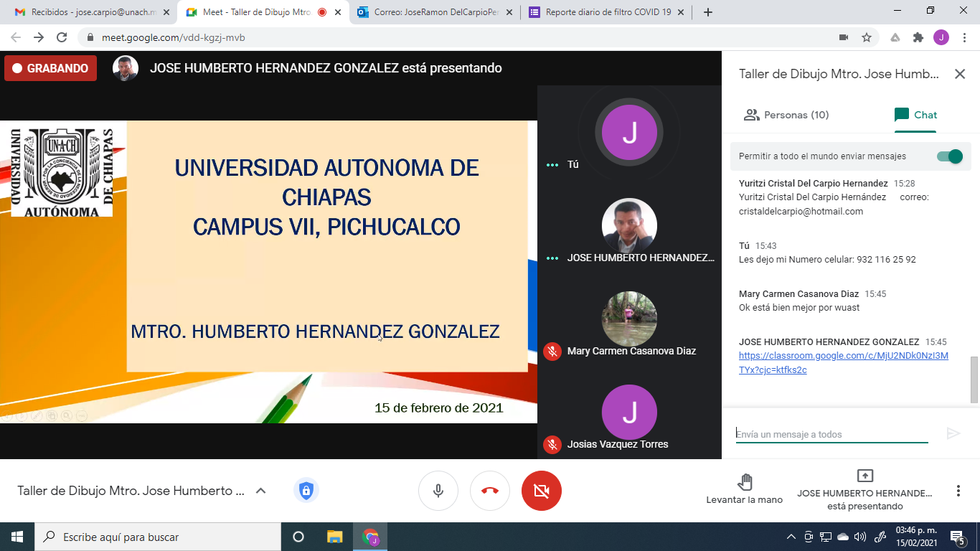Select Josias Vazquez Torres tile
Viewport: 980px width, 551px height.
click(629, 413)
